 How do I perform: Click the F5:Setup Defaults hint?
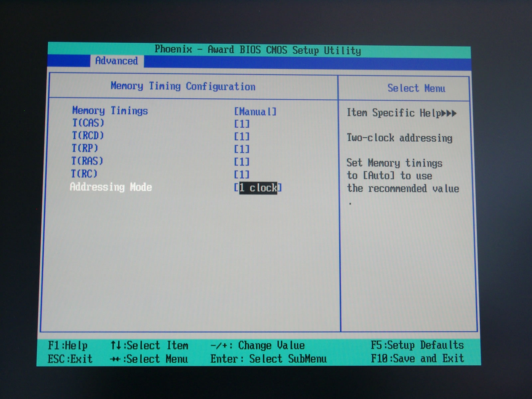pos(417,345)
